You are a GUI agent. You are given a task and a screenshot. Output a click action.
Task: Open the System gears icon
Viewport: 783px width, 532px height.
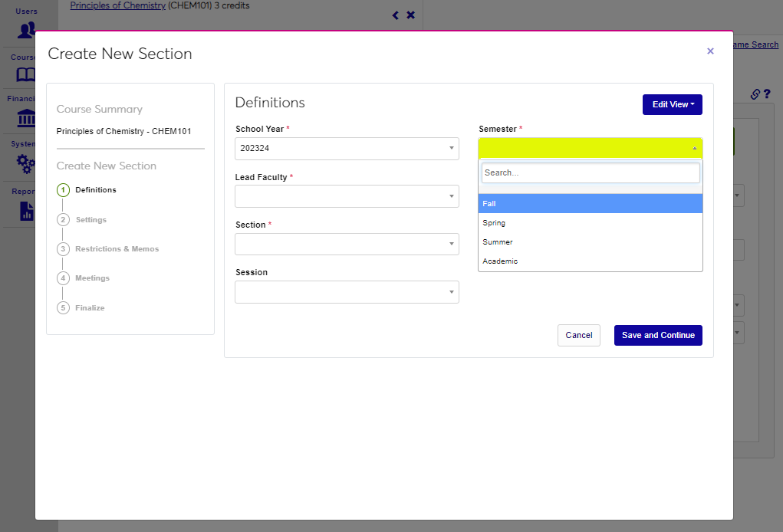[x=26, y=163]
